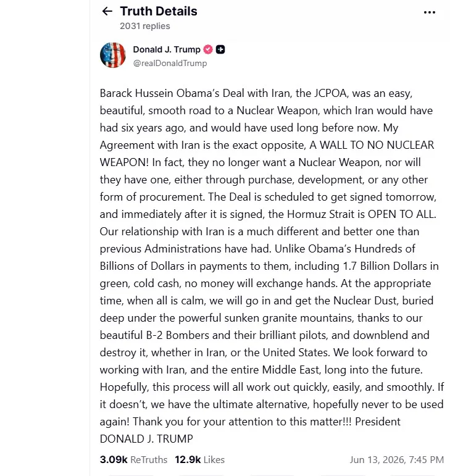
Task: Click the black plus badge beside the name
Action: click(x=220, y=49)
